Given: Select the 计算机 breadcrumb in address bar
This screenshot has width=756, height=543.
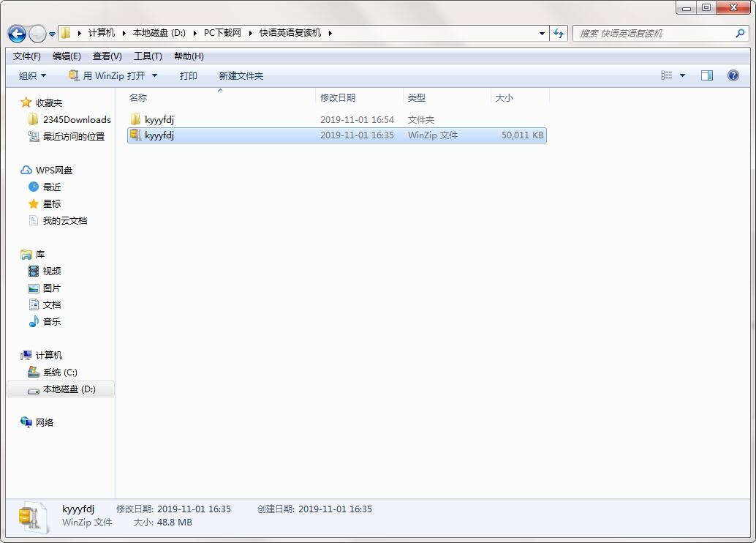Looking at the screenshot, I should pyautogui.click(x=101, y=33).
